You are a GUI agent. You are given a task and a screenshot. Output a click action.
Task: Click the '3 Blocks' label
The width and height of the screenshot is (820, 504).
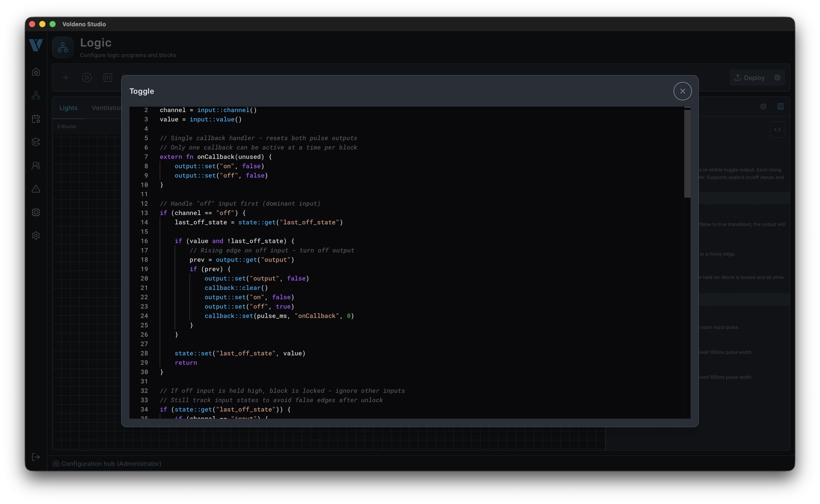click(67, 126)
